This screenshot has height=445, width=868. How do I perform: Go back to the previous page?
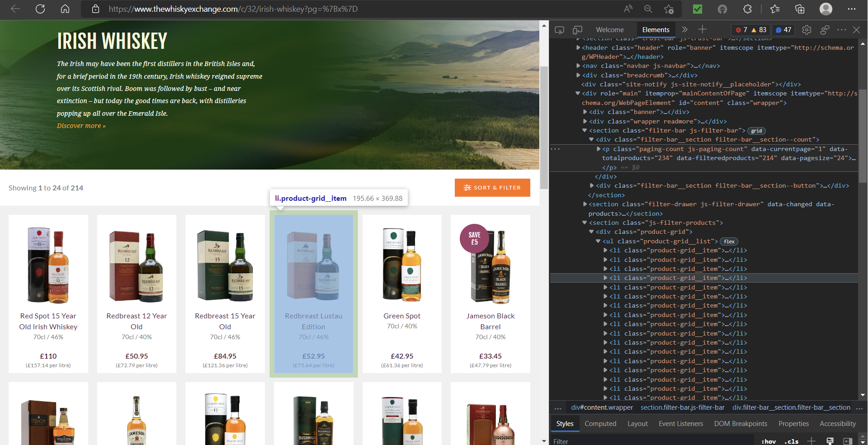15,9
